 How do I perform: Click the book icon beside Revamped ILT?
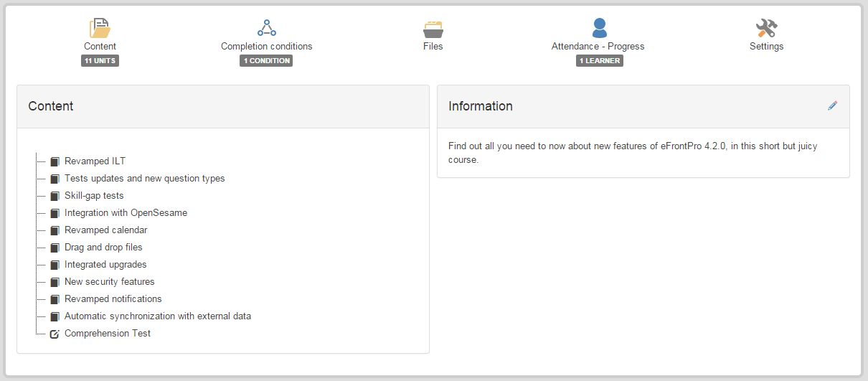click(55, 161)
